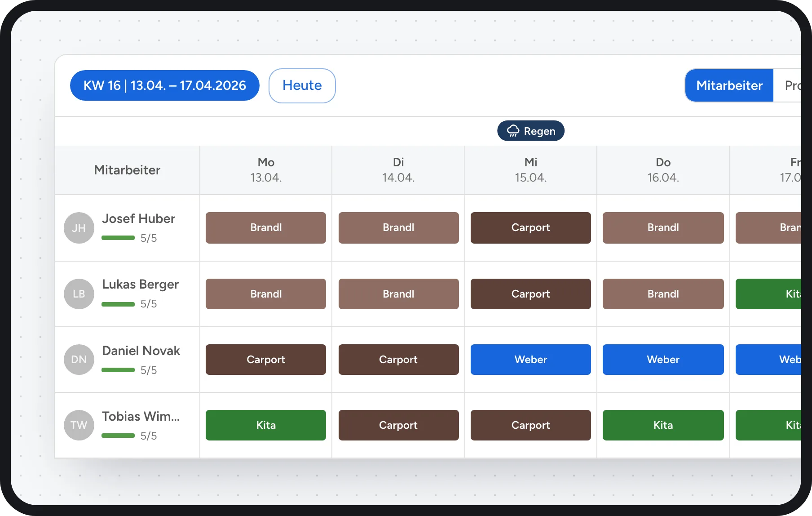Viewport: 812px width, 516px height.
Task: Open Josef Huber's Monday Brandl assignment
Action: pyautogui.click(x=266, y=228)
